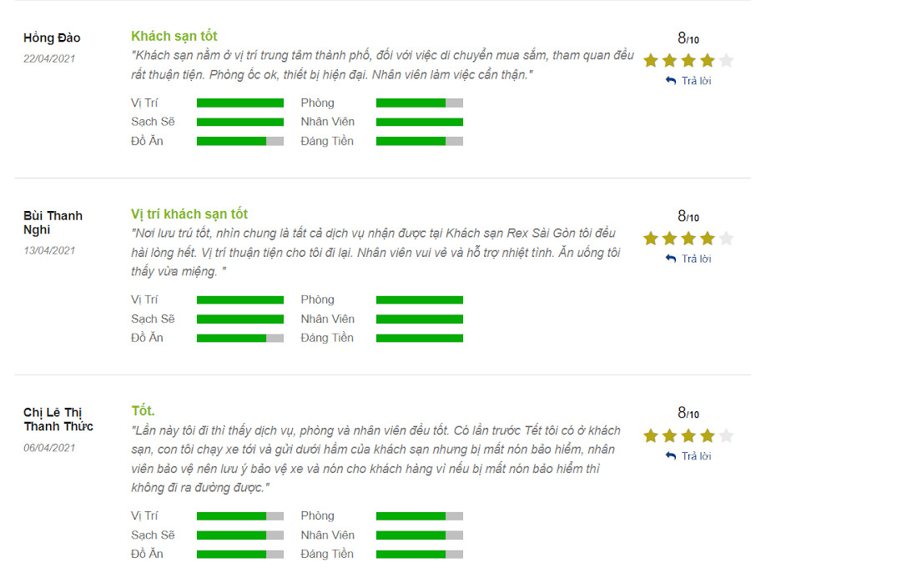Screen dimensions: 907x588
Task: Click 'Vị Trí' rating bar in Hồng Đào's review
Action: pyautogui.click(x=240, y=103)
